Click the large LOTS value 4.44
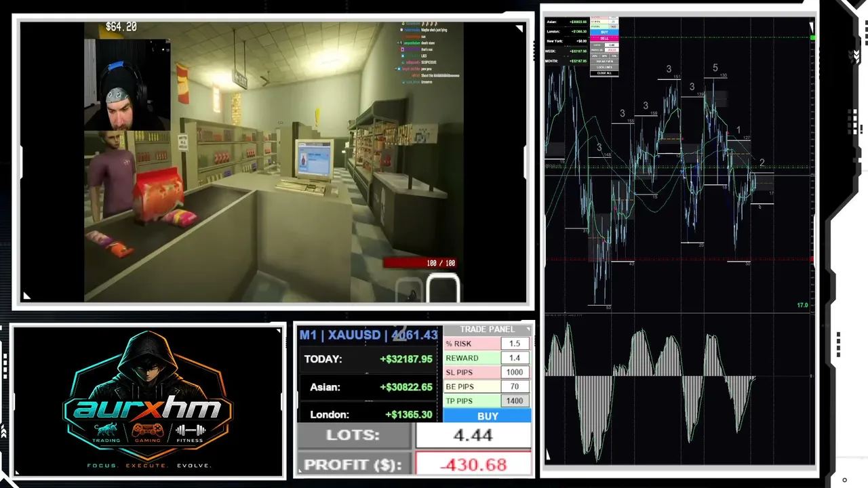Screen dimensions: 868x488 473,435
